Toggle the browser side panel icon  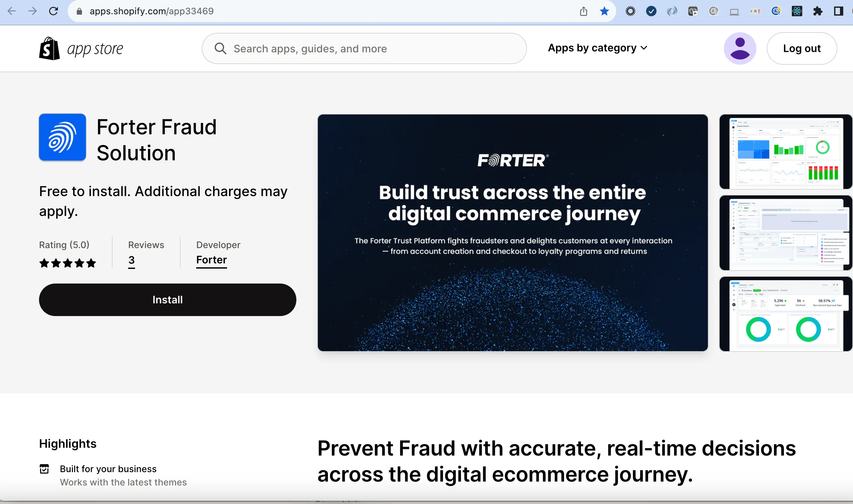[838, 11]
